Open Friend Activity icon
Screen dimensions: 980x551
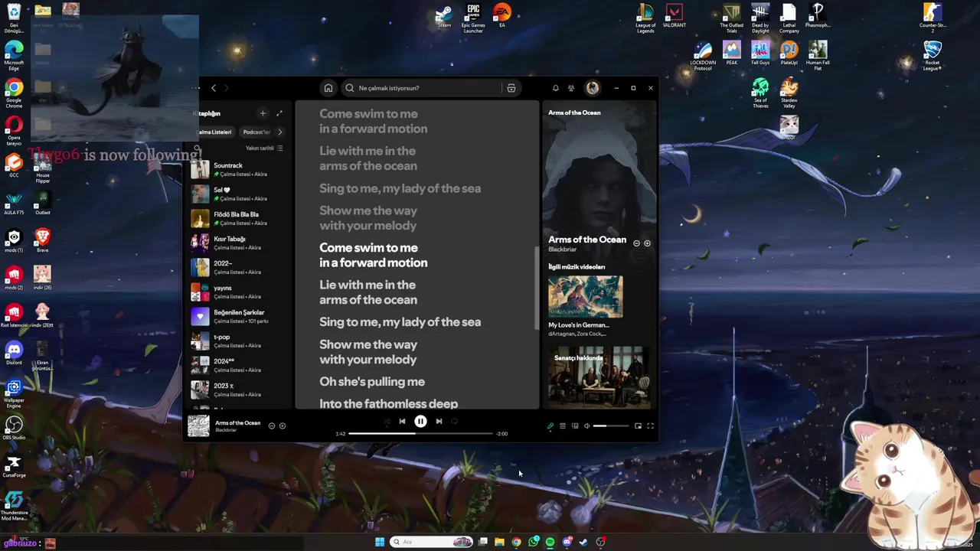point(571,88)
